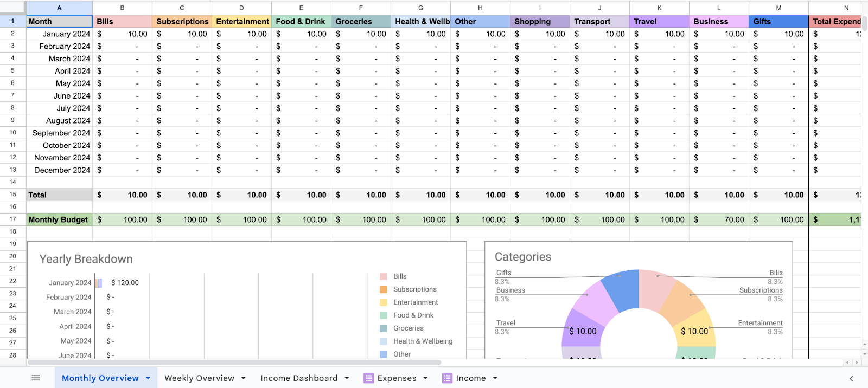Click the Expenses sheet table icon
The height and width of the screenshot is (388, 868).
tap(368, 378)
